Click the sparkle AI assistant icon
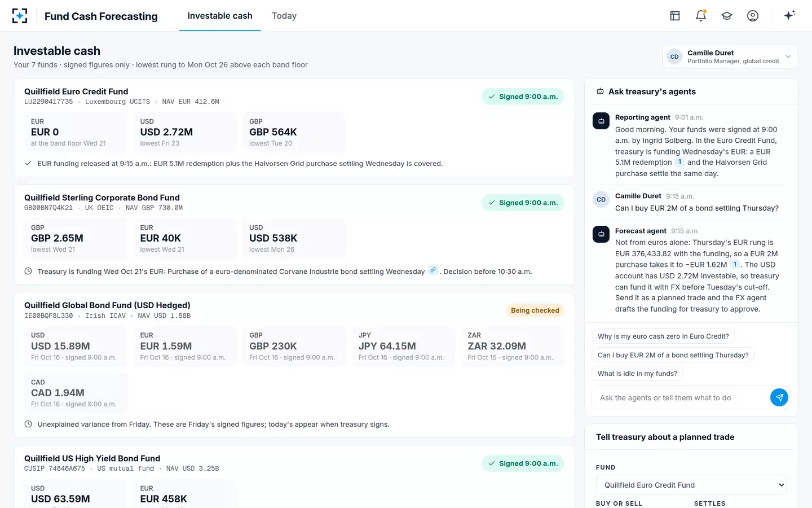Image resolution: width=812 pixels, height=508 pixels. (789, 15)
